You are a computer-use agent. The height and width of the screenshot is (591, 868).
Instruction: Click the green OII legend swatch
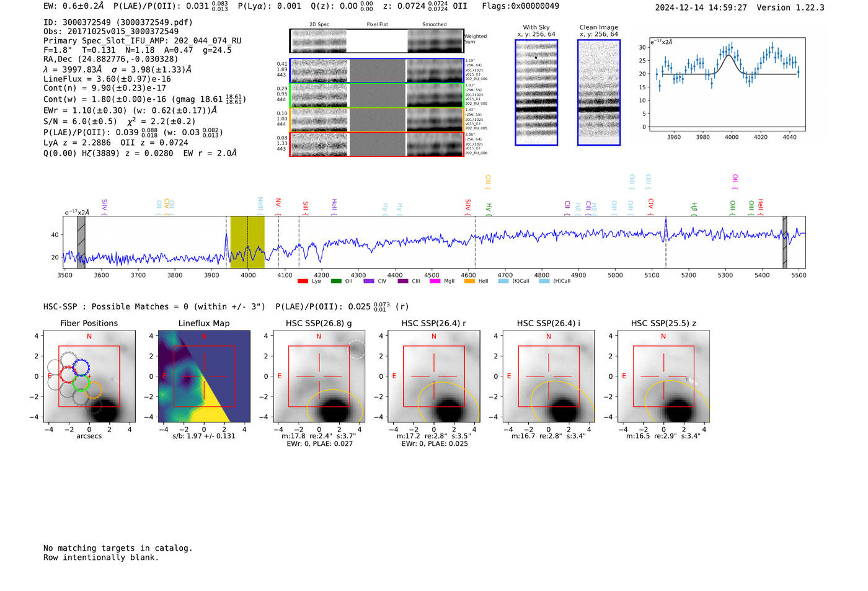(336, 281)
